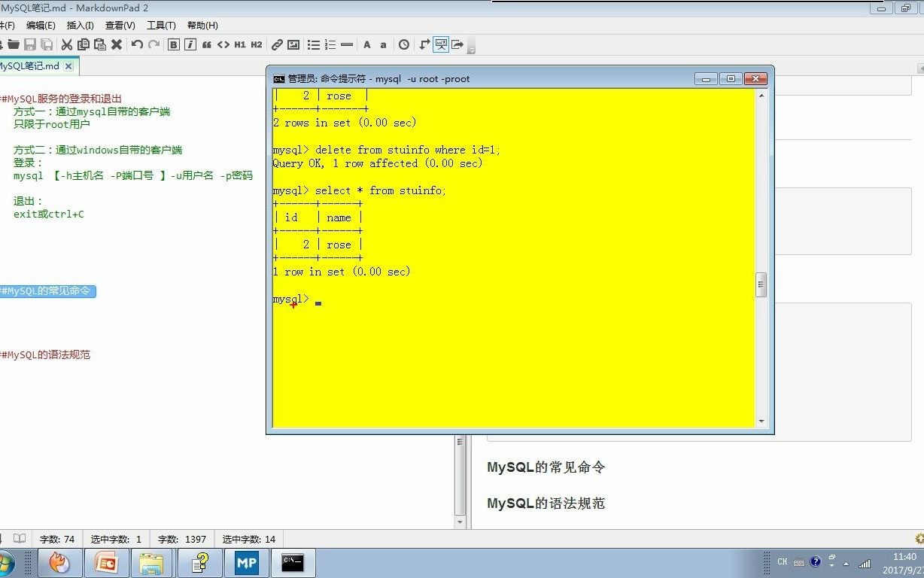The image size is (924, 578).
Task: Click the Save document toolbar icon
Action: coord(30,44)
